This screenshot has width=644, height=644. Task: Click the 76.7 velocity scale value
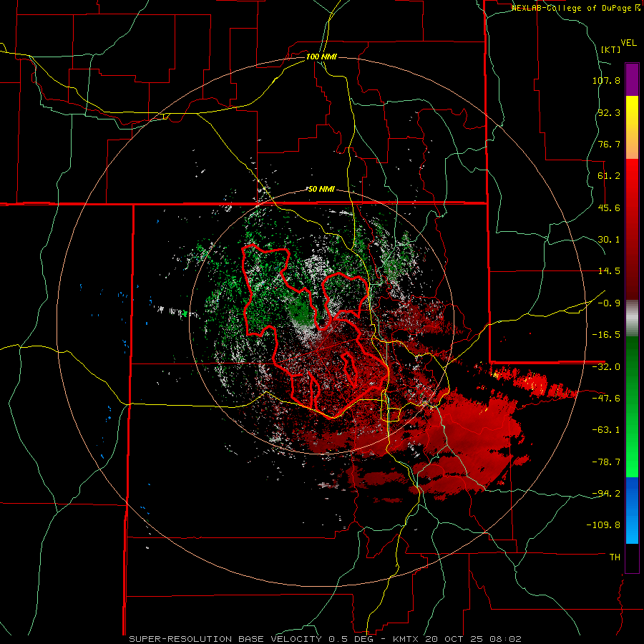click(609, 144)
